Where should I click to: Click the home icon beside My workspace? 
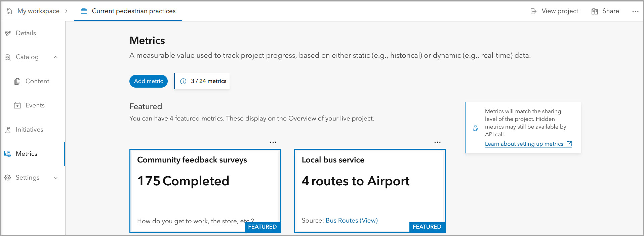(9, 11)
